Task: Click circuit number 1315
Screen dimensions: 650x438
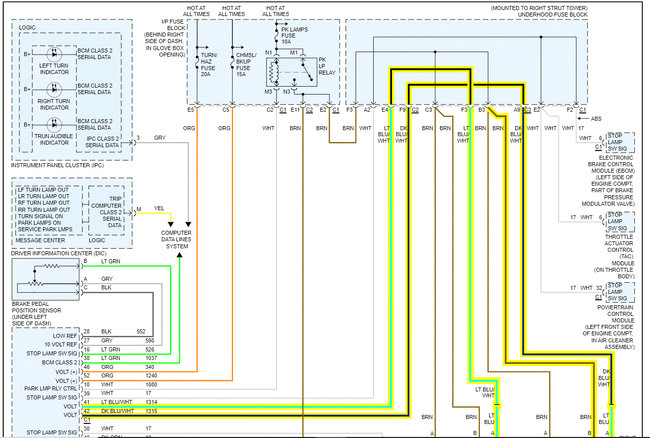Action: (151, 411)
